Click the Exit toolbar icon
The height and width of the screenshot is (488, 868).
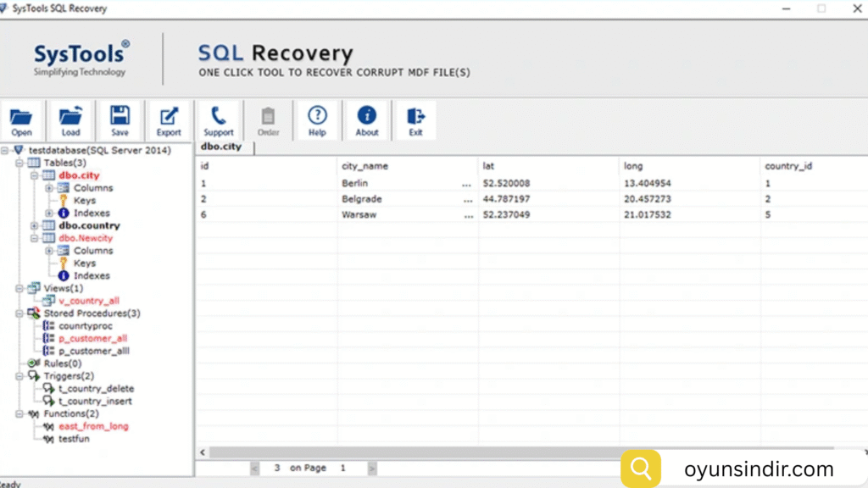tap(415, 119)
